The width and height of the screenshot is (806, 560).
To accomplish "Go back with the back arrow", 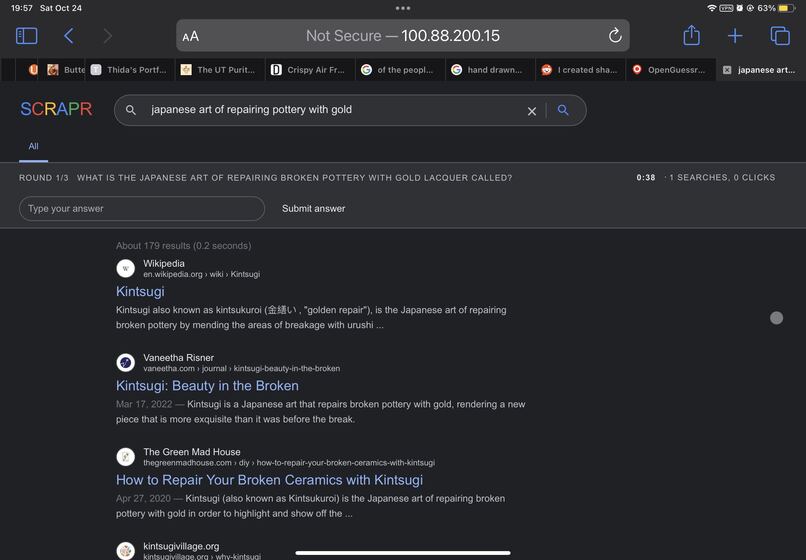I will (68, 35).
